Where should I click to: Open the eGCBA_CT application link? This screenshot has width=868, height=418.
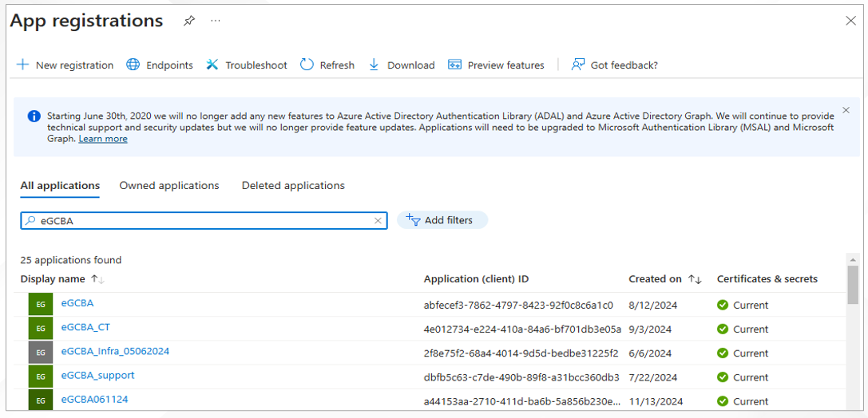coord(85,327)
